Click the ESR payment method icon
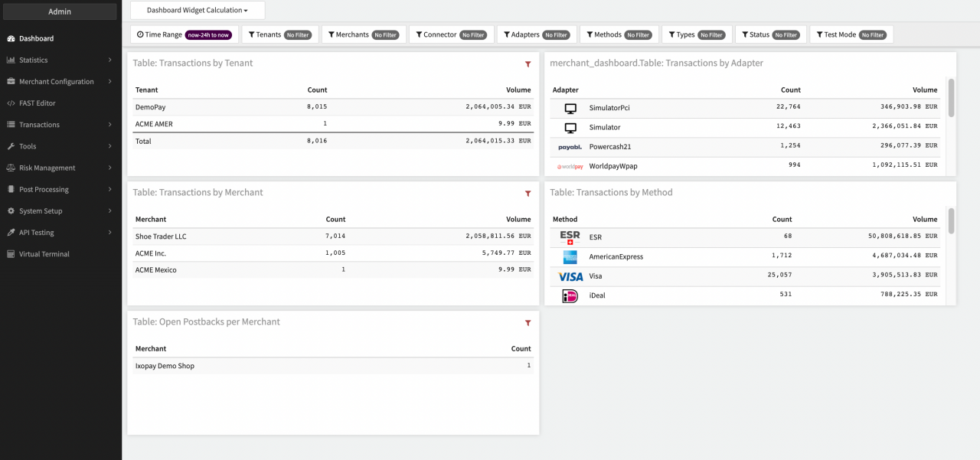 pyautogui.click(x=570, y=237)
